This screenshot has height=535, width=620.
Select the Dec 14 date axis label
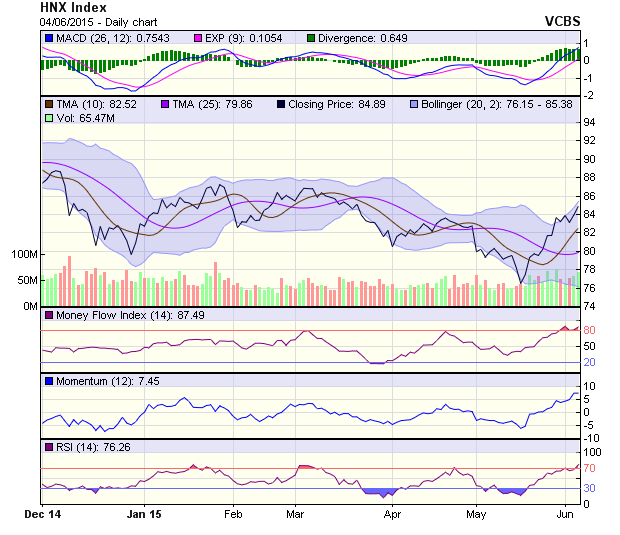click(x=41, y=514)
